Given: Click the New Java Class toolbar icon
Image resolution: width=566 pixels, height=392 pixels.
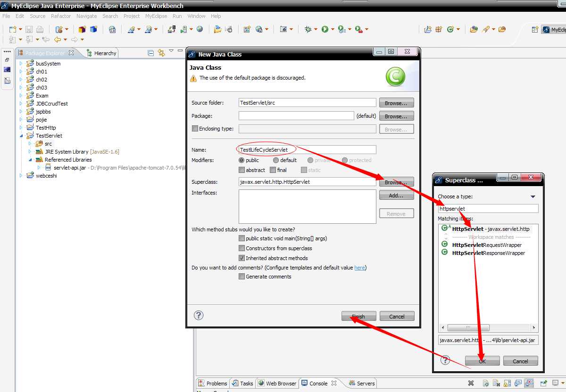Looking at the screenshot, I should pos(450,29).
